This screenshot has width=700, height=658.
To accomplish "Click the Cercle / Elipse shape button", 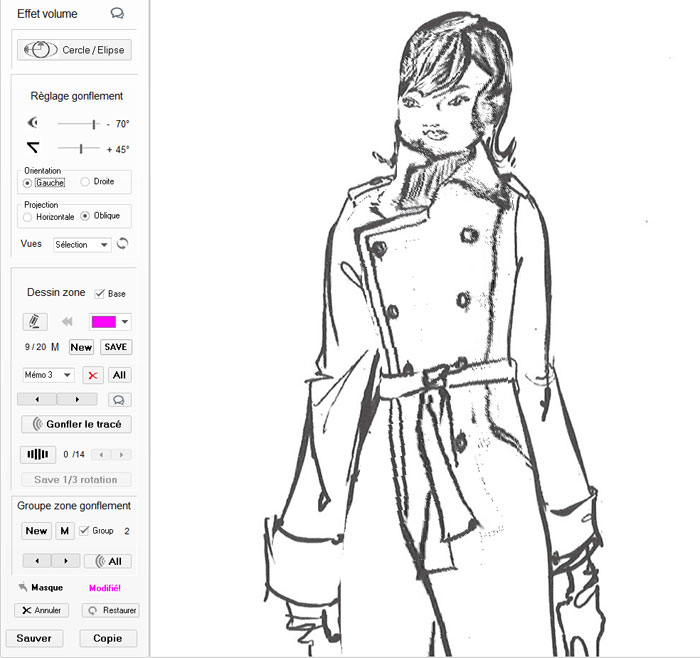I will tap(74, 50).
